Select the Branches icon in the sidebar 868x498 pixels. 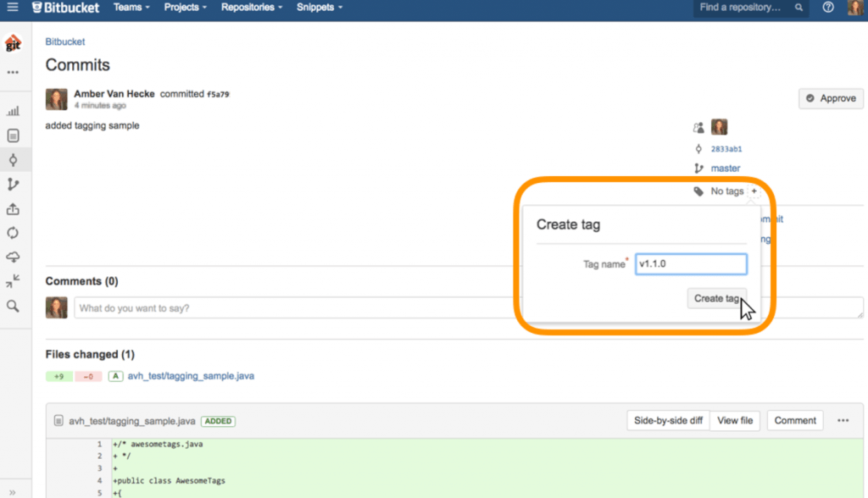[13, 184]
